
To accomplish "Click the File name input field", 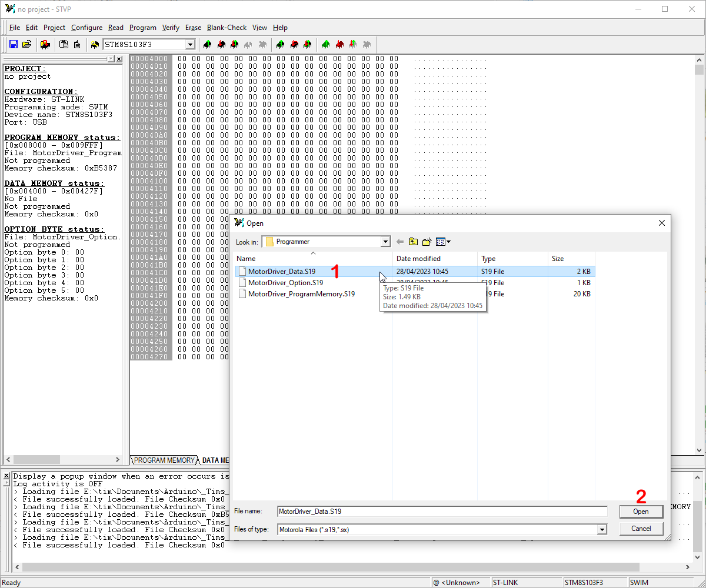I will point(442,512).
